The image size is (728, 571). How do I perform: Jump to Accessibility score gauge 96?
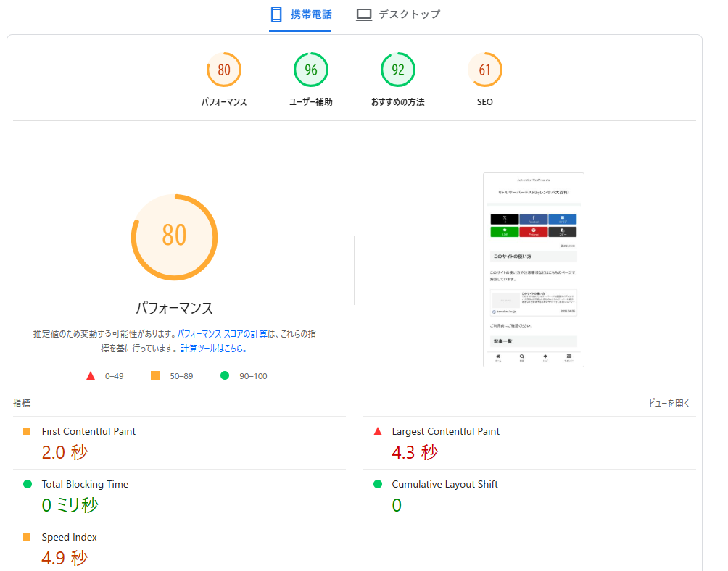[x=311, y=70]
